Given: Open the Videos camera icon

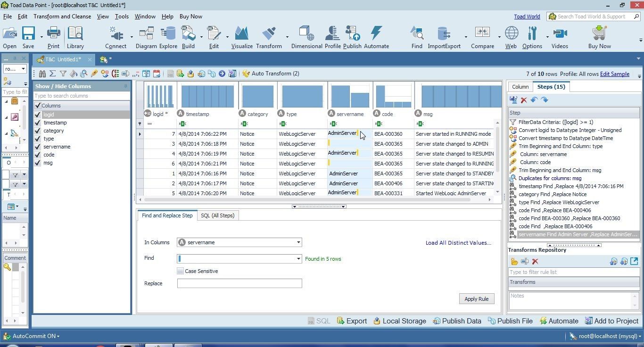Looking at the screenshot, I should (560, 34).
